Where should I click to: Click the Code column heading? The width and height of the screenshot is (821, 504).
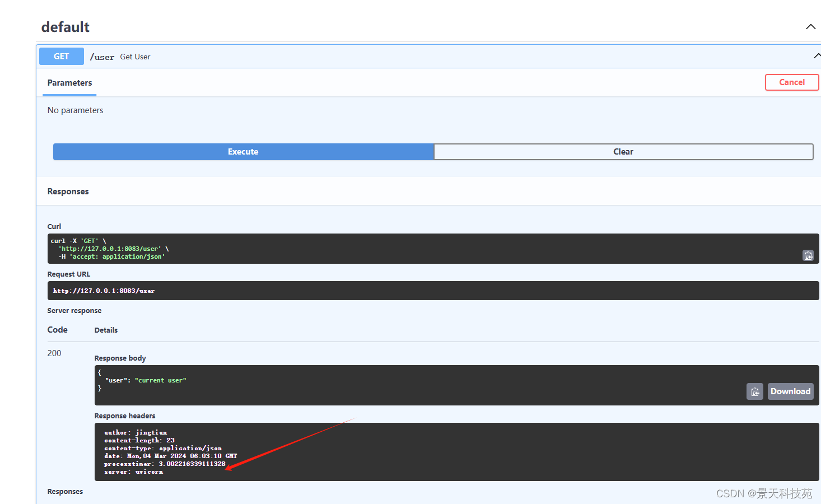58,330
